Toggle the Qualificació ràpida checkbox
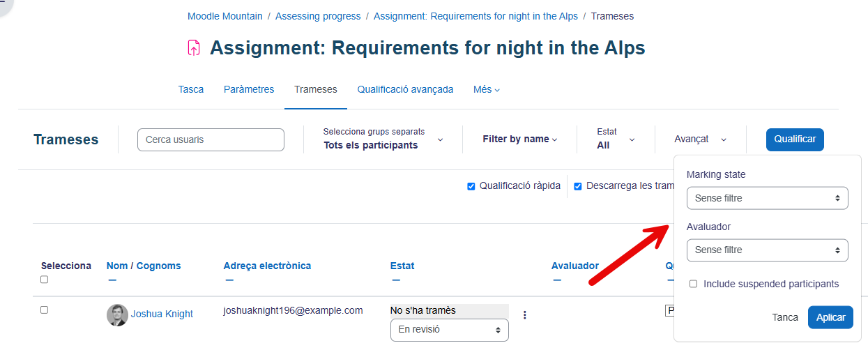 pos(471,186)
